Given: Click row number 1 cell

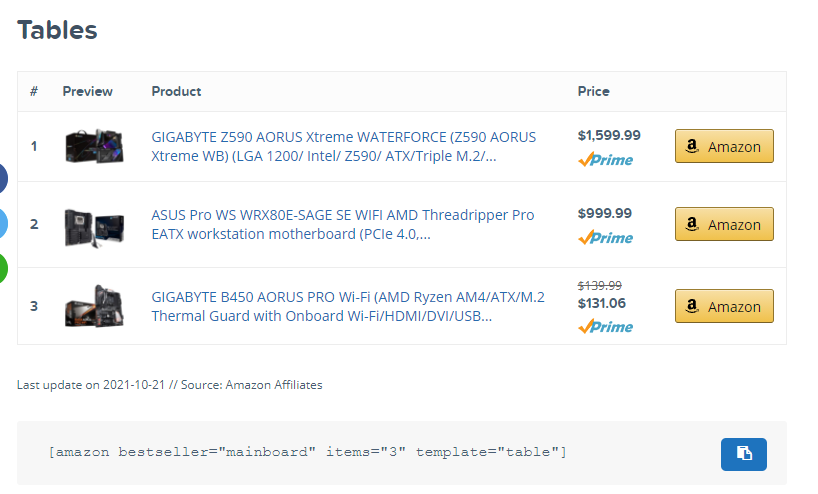Looking at the screenshot, I should (x=34, y=146).
